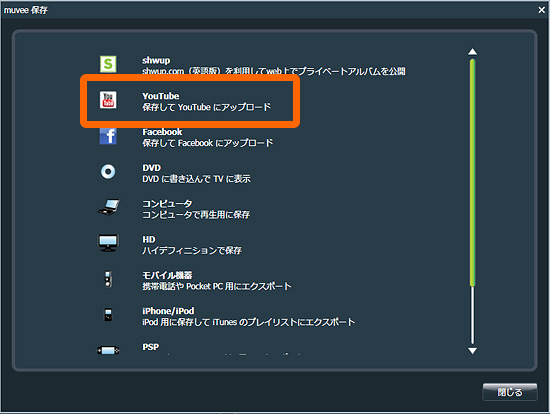Click the 保存して Facebook にアップロード description
The image size is (550, 414).
click(208, 143)
